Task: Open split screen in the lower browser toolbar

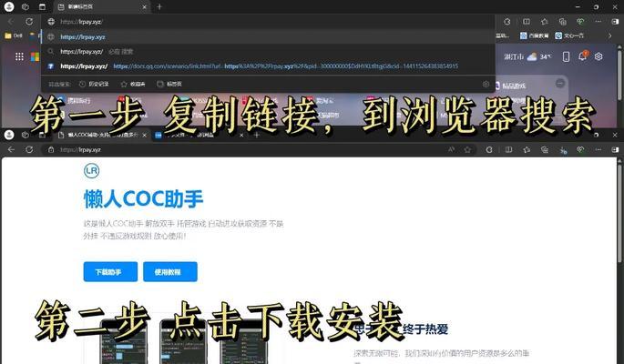Action: 508,150
